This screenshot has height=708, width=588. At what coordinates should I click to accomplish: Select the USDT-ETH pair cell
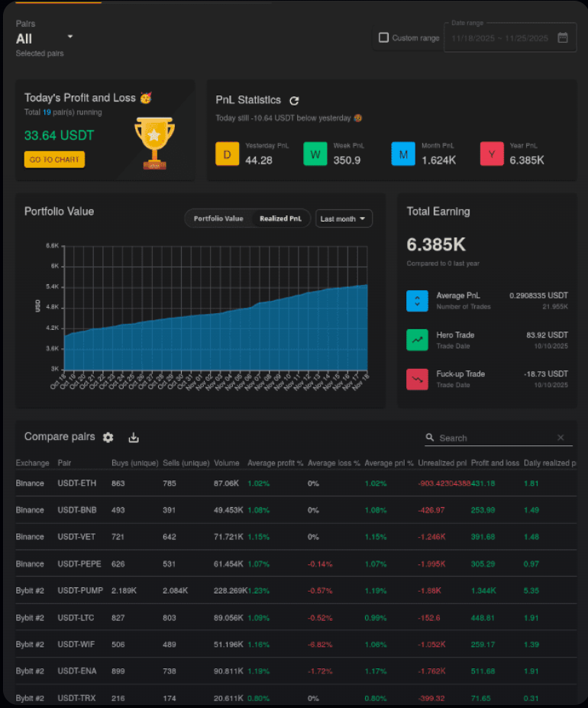pos(77,483)
